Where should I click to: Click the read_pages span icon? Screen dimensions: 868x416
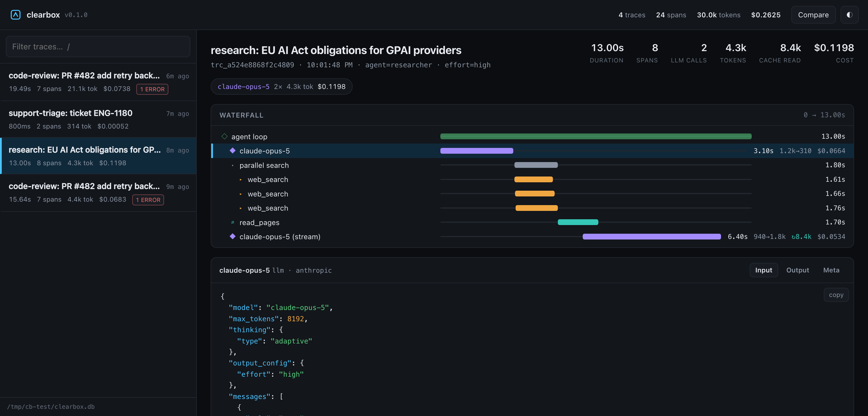click(233, 222)
